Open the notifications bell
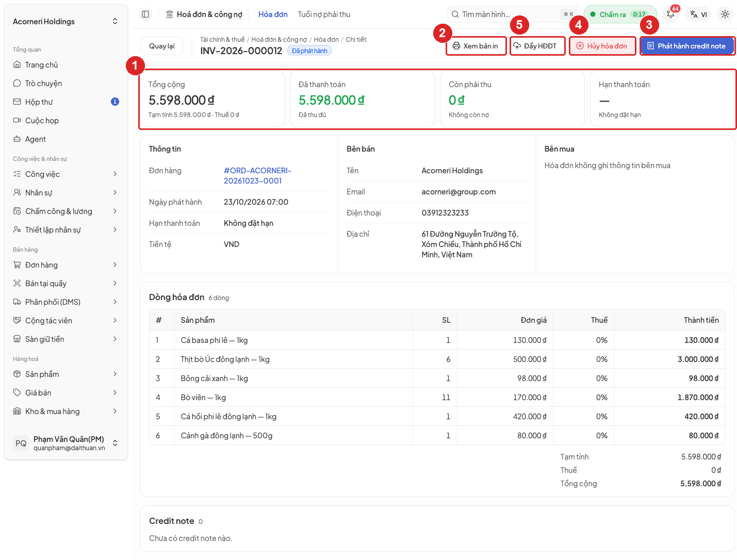 tap(670, 14)
